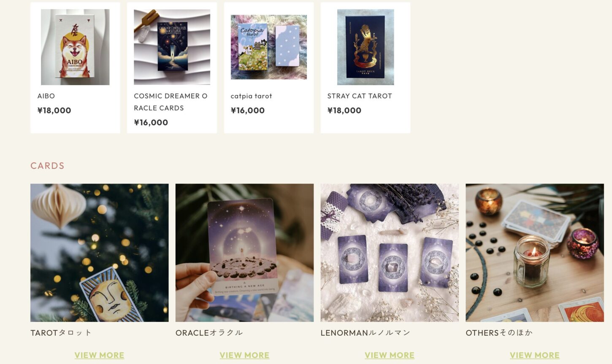
Task: Open the Tarot category photo with sun card
Action: click(100, 253)
